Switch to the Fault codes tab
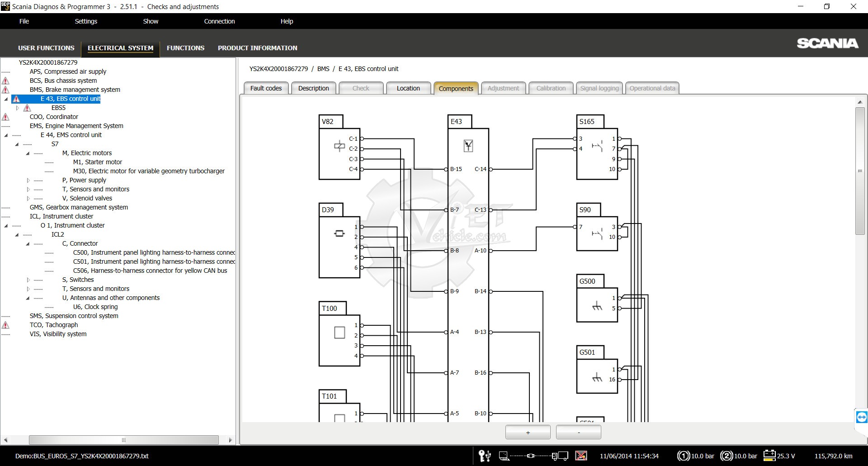 (x=266, y=88)
